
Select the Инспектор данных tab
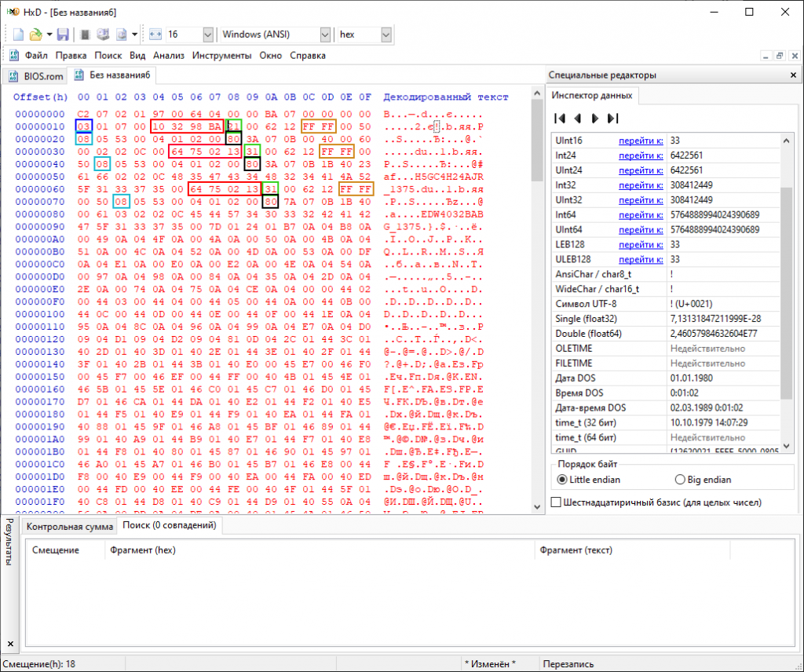pyautogui.click(x=592, y=95)
